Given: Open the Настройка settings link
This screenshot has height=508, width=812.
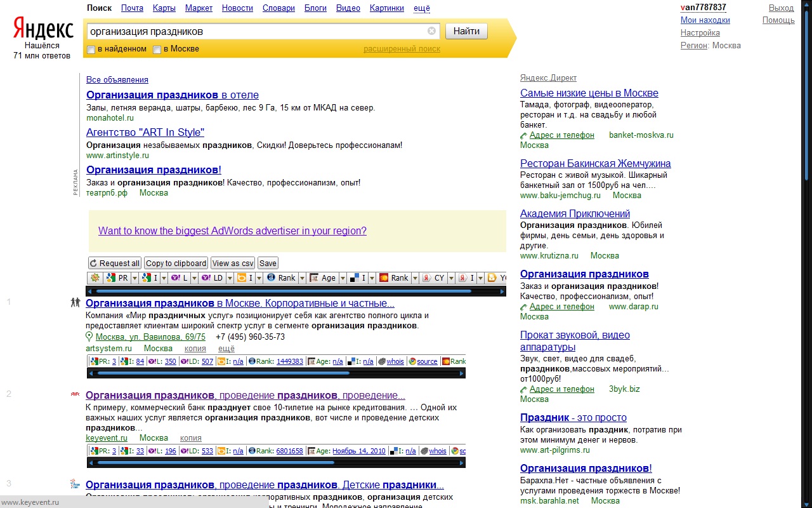Looking at the screenshot, I should pyautogui.click(x=700, y=33).
